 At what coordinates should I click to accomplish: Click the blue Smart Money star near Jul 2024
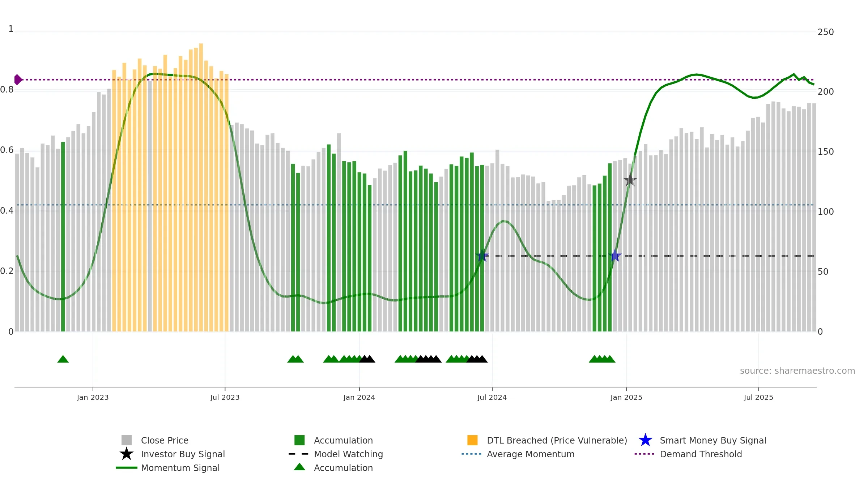coord(482,256)
